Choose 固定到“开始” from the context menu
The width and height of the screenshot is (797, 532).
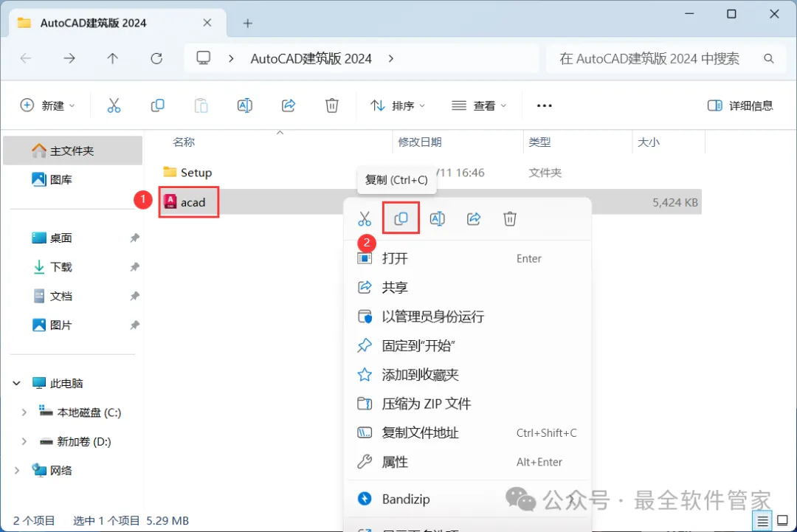click(x=468, y=345)
